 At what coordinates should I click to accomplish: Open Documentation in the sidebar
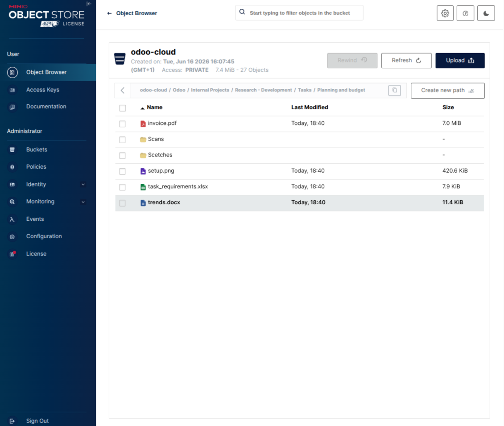pos(46,107)
